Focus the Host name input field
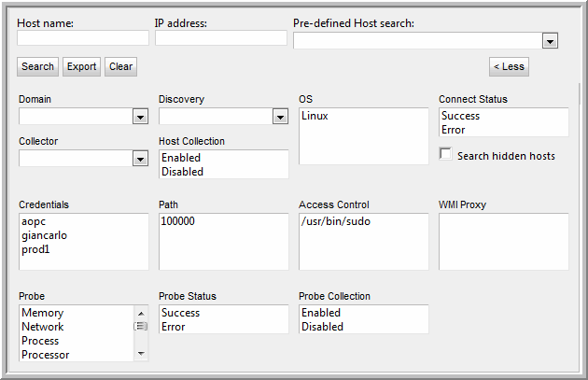588x380 pixels. 83,38
